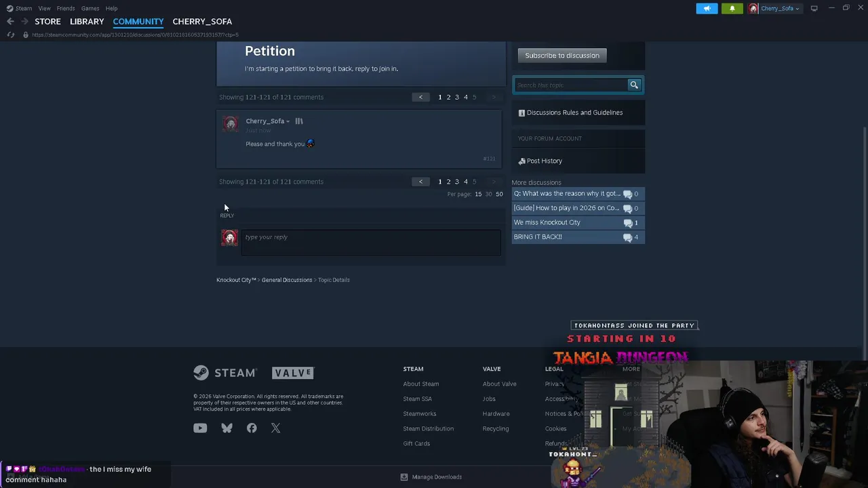
Task: Go to page 2 in the pagination below the comment
Action: (448, 182)
